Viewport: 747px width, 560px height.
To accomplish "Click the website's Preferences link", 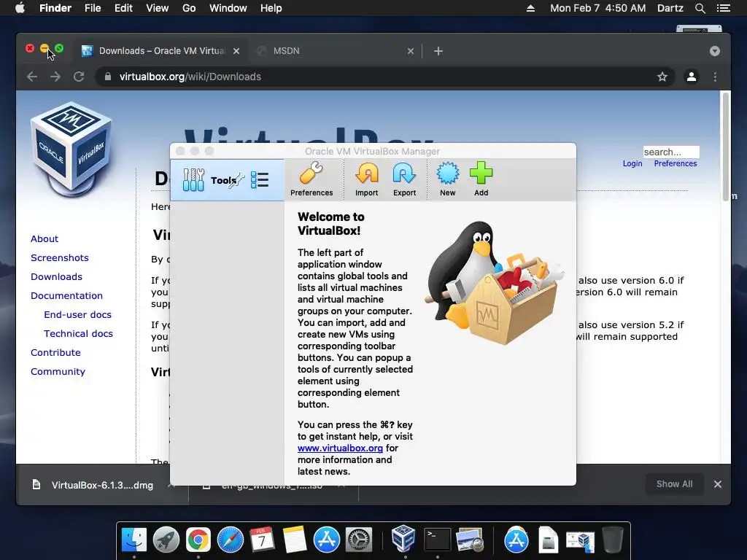I will tap(675, 163).
